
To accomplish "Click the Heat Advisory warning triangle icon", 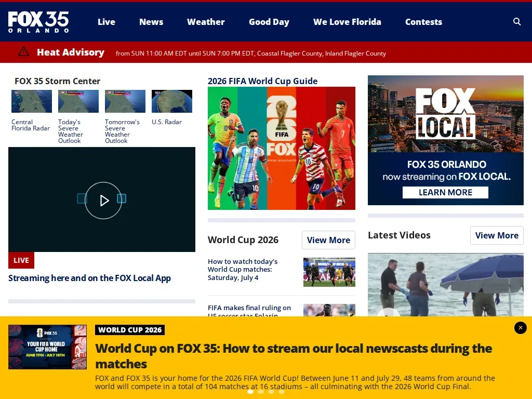I will click(x=23, y=51).
